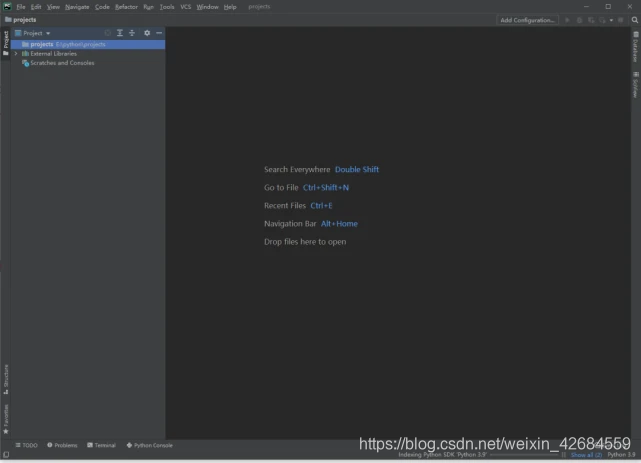Open the Project view dropdown
This screenshot has width=641, height=463.
point(33,33)
